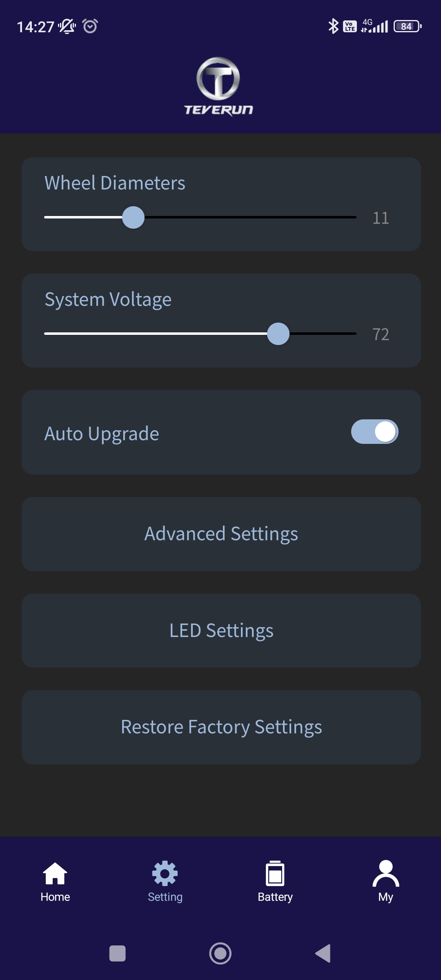Screen dimensions: 441x980
Task: Click the System Voltage slider handle
Action: [278, 334]
